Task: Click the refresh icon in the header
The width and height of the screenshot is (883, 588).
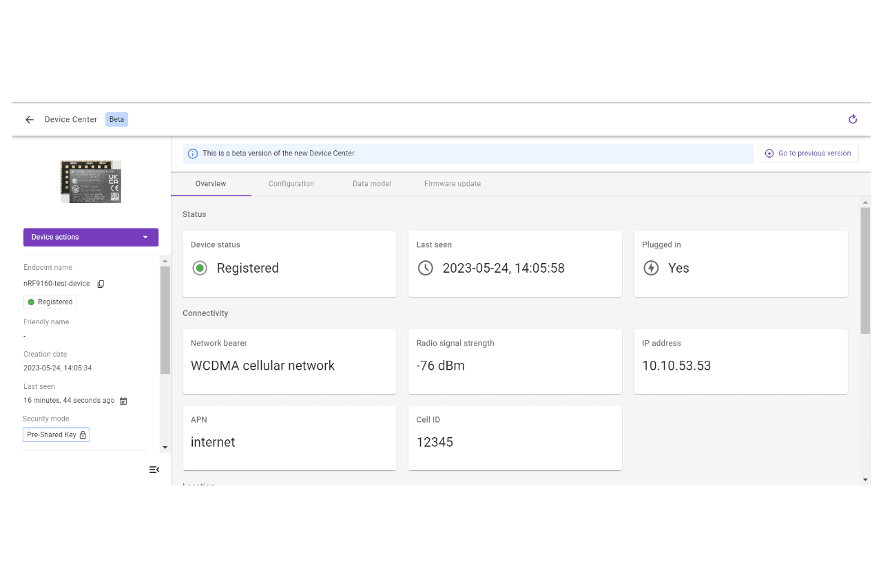Action: pyautogui.click(x=853, y=120)
